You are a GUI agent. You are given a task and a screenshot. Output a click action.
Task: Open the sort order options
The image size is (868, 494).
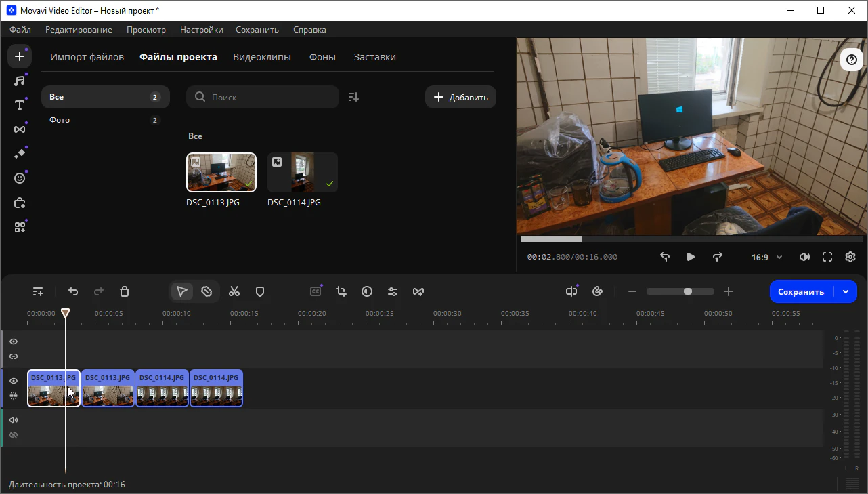coord(353,97)
